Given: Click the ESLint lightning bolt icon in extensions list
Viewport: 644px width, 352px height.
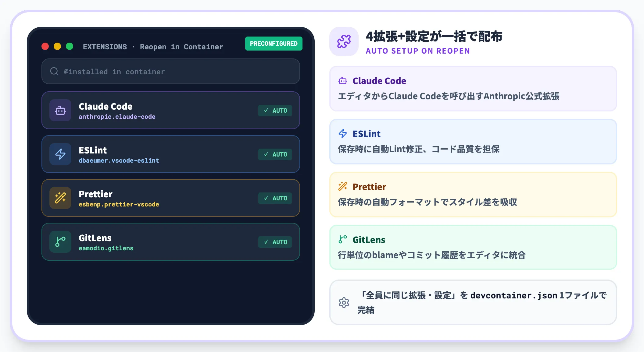Looking at the screenshot, I should coord(60,154).
